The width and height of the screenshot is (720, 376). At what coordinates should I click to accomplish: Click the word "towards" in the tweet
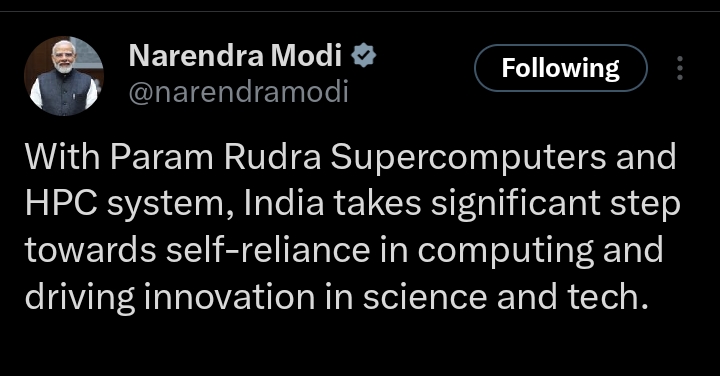click(x=90, y=250)
